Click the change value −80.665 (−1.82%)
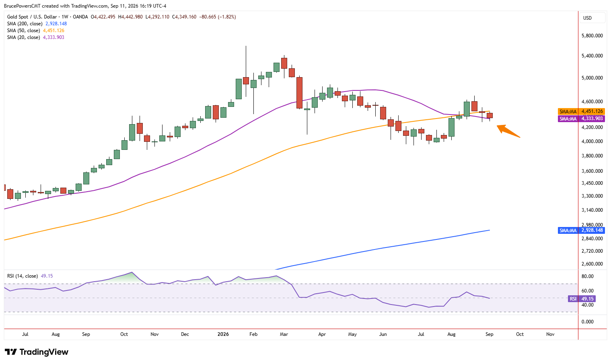611x364 pixels. tap(217, 17)
